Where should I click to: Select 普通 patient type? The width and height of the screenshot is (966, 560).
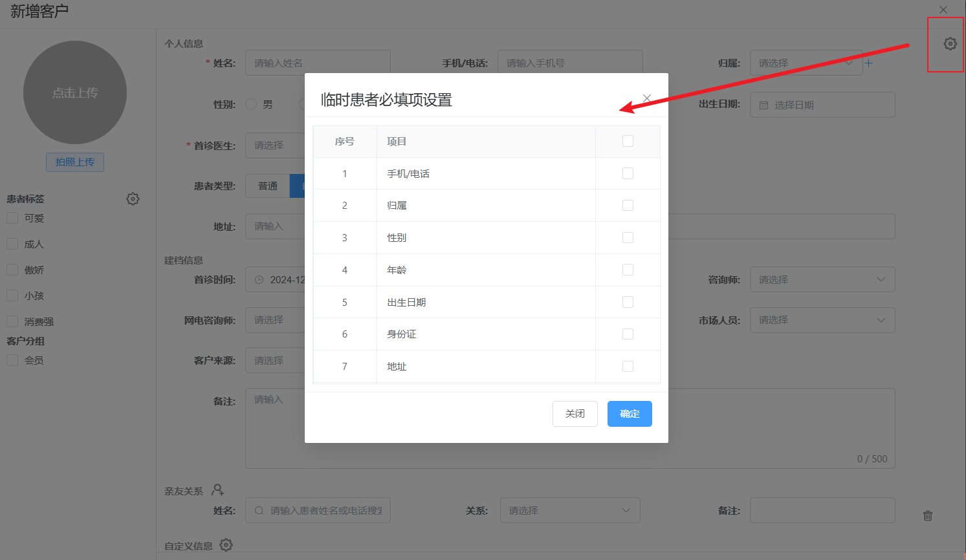pos(268,186)
